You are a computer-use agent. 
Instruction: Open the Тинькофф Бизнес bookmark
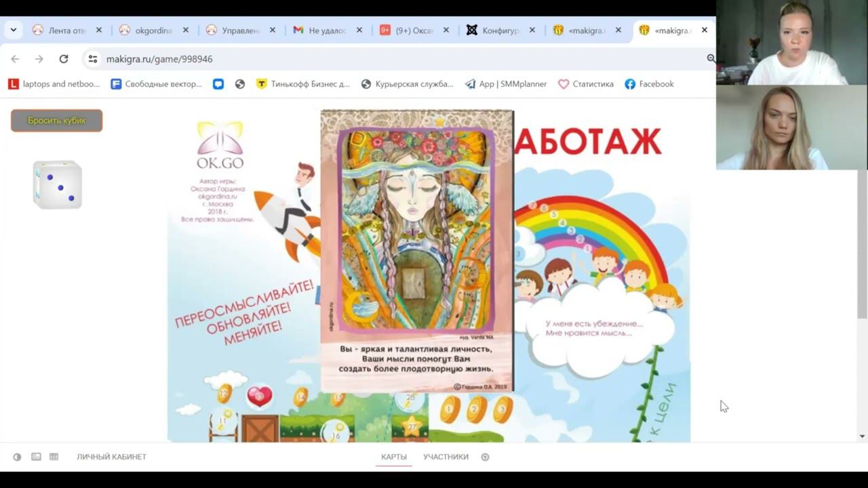point(303,84)
